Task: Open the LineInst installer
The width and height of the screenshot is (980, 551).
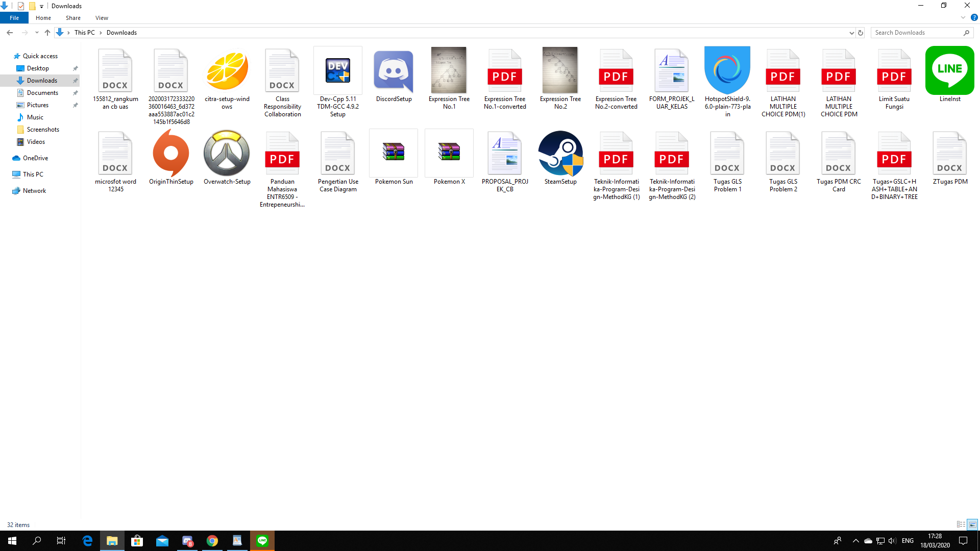Action: [x=950, y=74]
